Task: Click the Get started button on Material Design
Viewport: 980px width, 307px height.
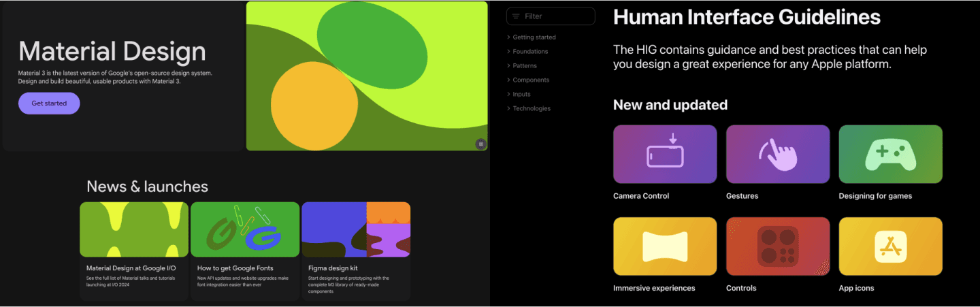Action: (x=49, y=103)
